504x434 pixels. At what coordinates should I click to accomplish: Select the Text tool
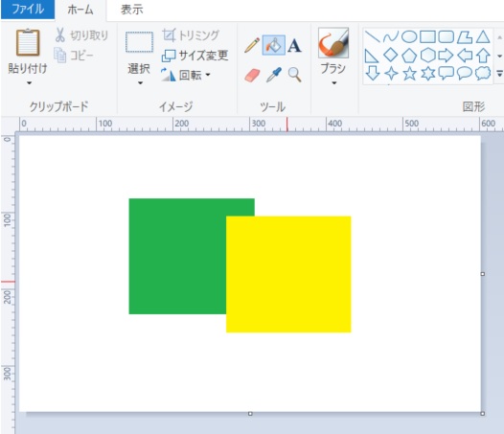point(294,45)
